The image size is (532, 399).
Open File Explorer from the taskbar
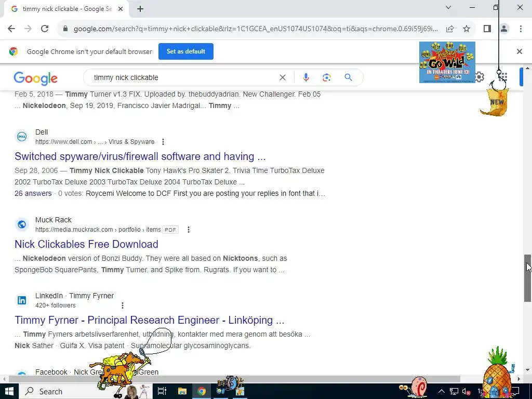pos(182,391)
